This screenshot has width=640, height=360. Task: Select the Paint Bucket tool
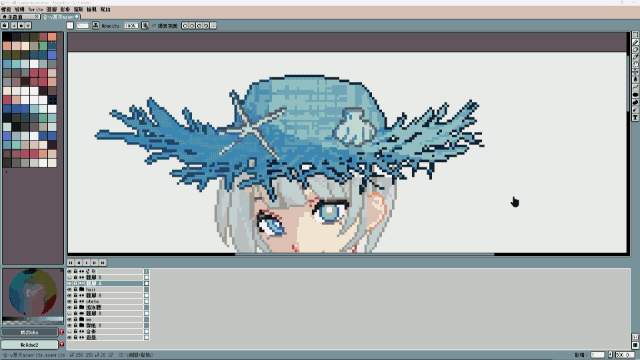coord(636,80)
